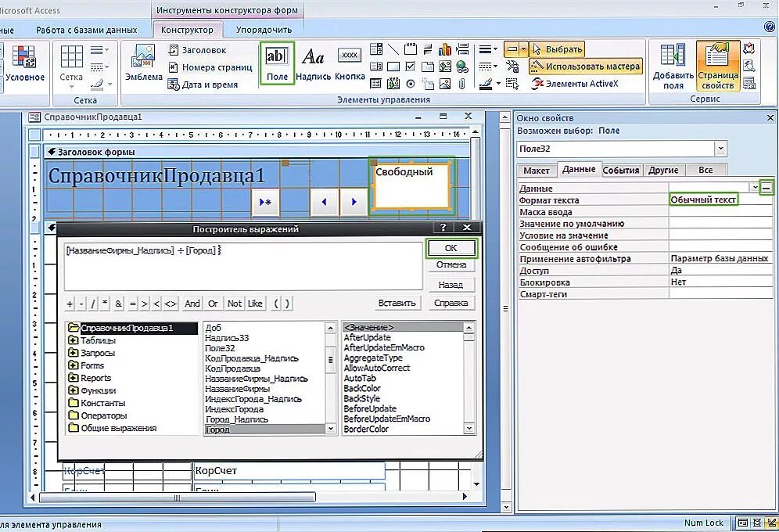Click Заголовок title tool in ribbon
Screen dimensions: 779x532
pyautogui.click(x=197, y=49)
